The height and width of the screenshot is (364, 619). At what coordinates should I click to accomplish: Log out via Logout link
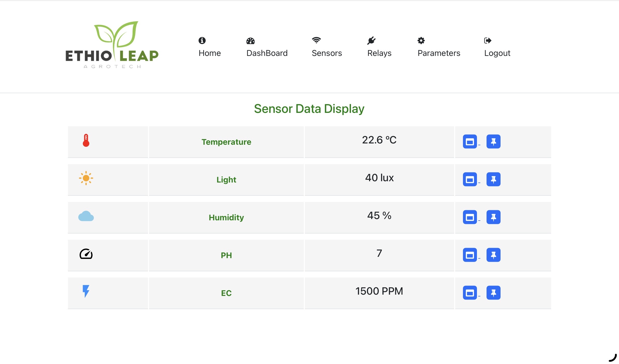tap(497, 53)
